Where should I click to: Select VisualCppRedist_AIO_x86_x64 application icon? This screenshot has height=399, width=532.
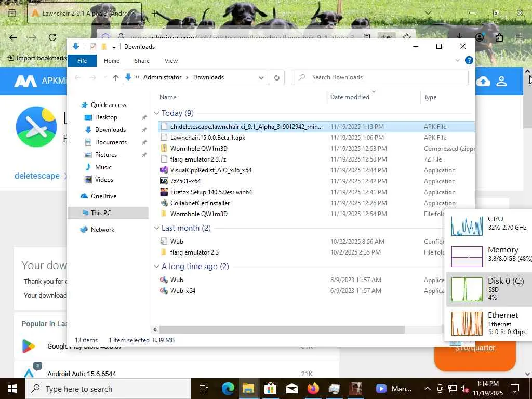click(x=164, y=170)
